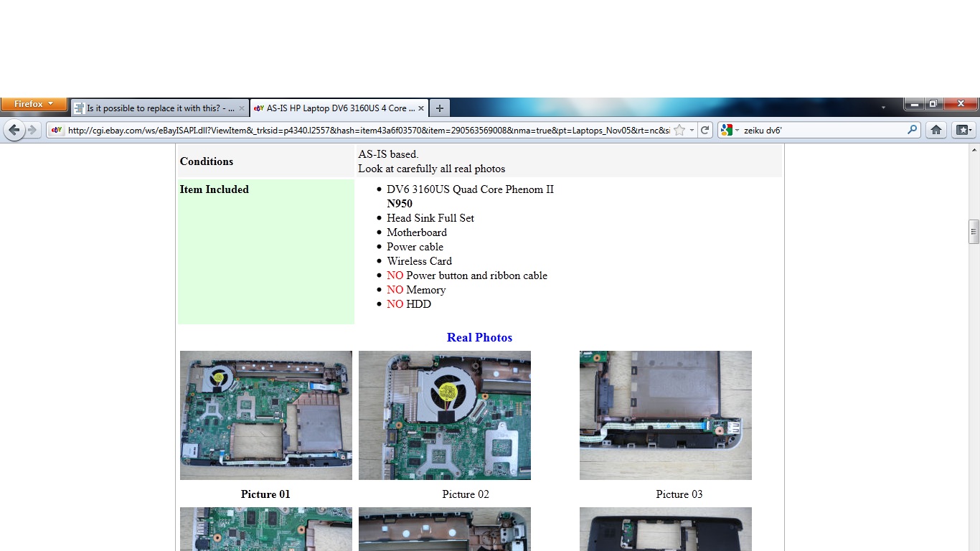Open the second-row left motherboard photo
Screen dimensions: 980x551
pos(266,529)
